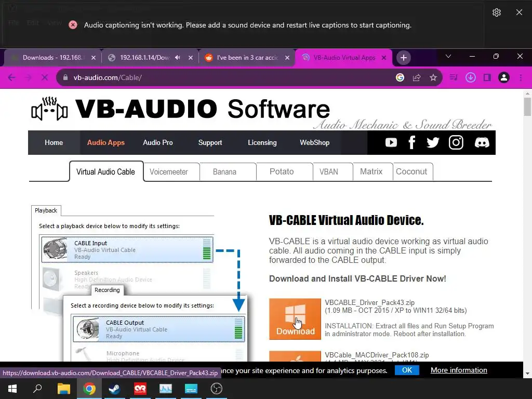532x399 pixels.
Task: View site info lock icon
Action: coord(65,77)
